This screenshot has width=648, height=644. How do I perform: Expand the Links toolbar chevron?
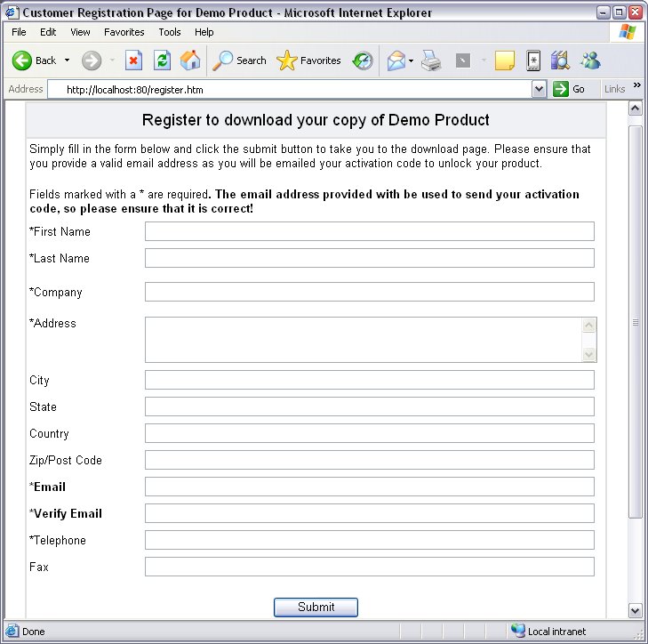pos(636,87)
